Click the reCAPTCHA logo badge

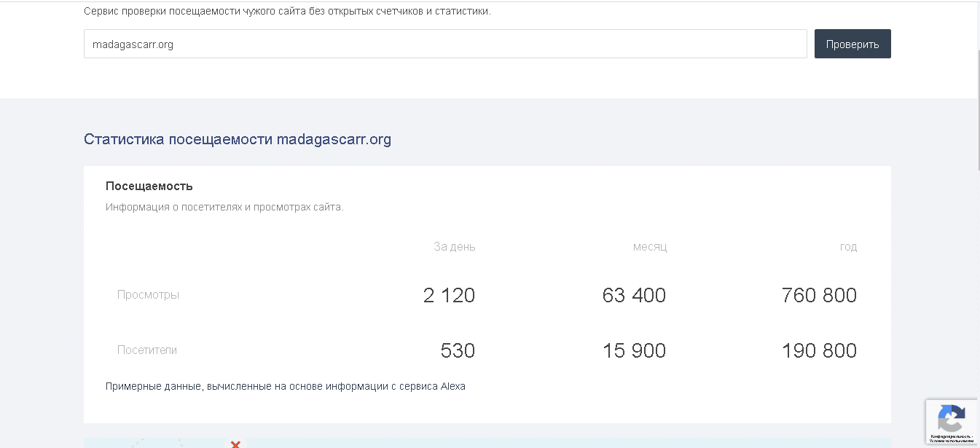click(x=951, y=418)
